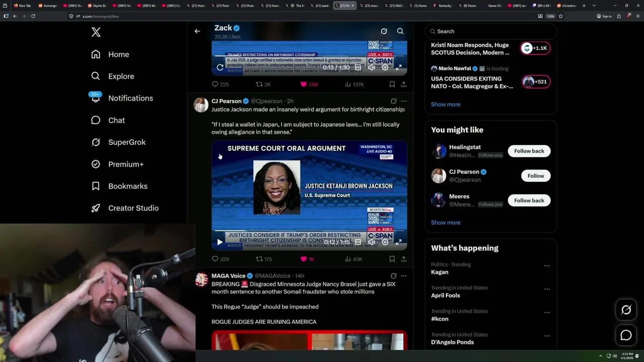Mute the Justice Jackson video
644x362 pixels.
[371, 242]
